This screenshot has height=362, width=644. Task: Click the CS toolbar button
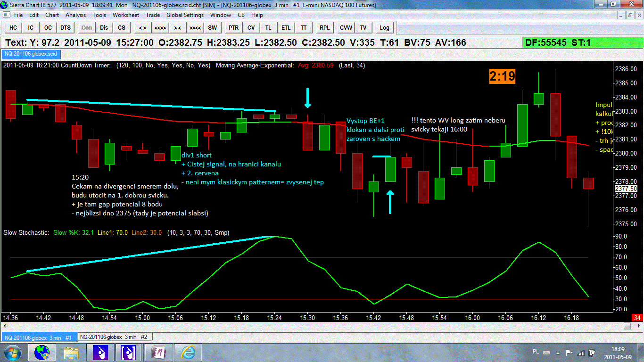(122, 27)
